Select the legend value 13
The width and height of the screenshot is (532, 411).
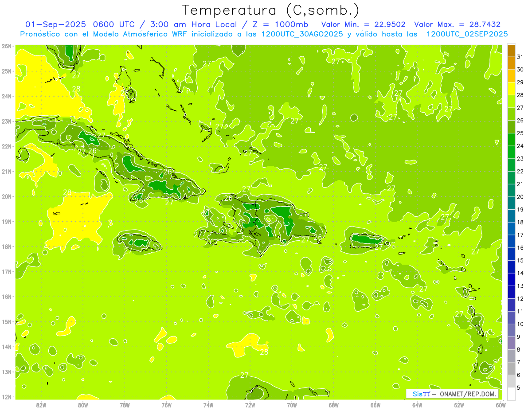pos(520,286)
